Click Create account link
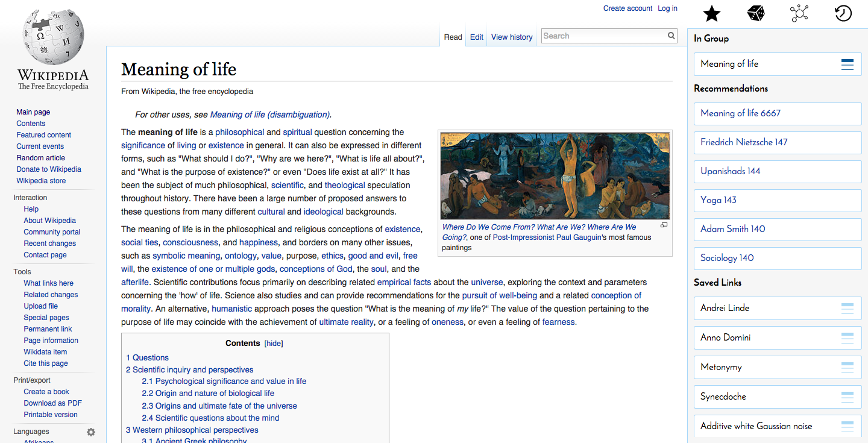The width and height of the screenshot is (868, 443). point(627,8)
